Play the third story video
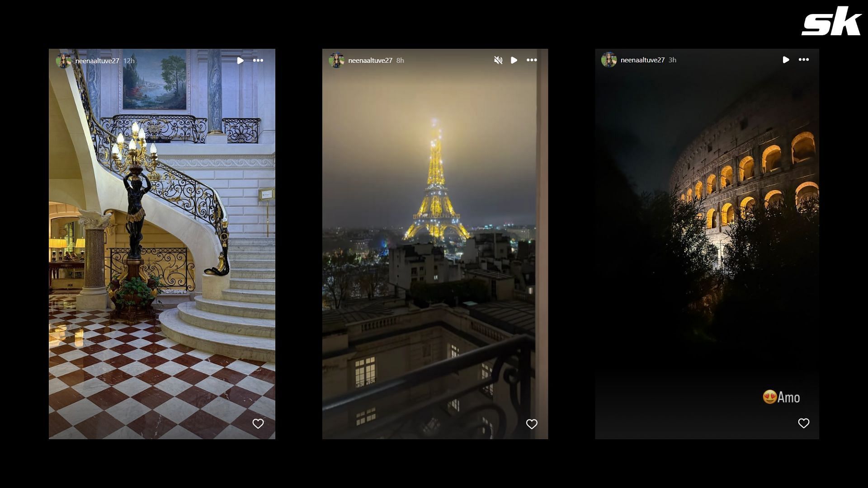Image resolution: width=868 pixels, height=488 pixels. click(x=786, y=60)
